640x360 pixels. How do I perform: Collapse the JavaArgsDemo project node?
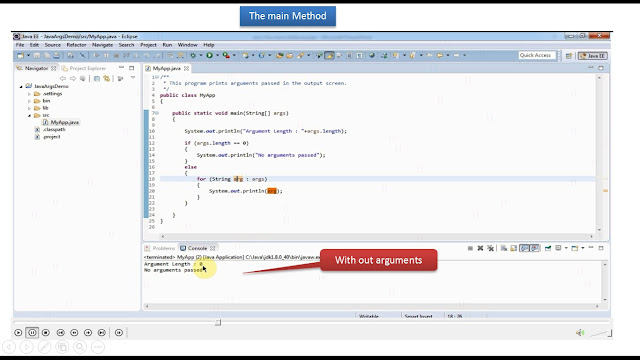click(x=21, y=87)
